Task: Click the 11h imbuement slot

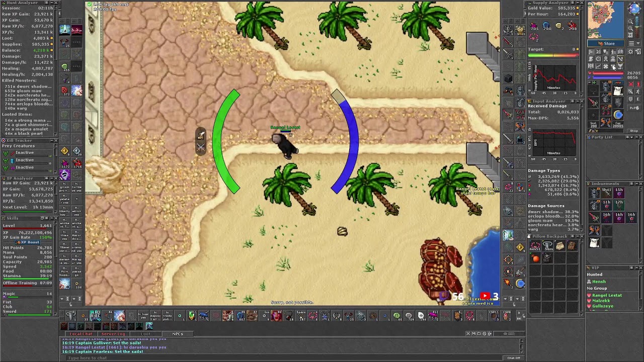Action: pos(607,205)
